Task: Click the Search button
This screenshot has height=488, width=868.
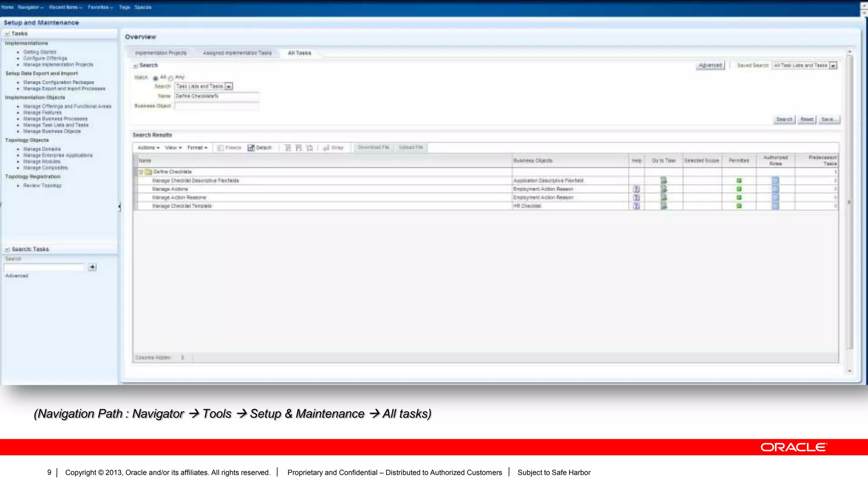Action: pyautogui.click(x=784, y=119)
